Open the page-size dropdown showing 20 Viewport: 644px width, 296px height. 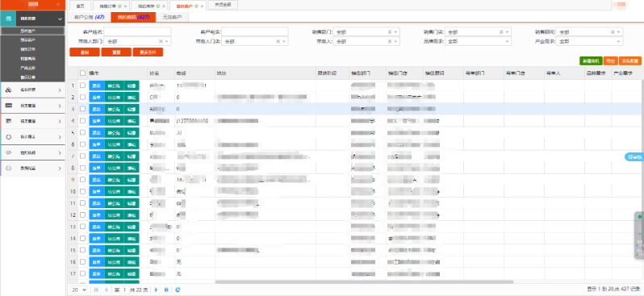click(x=78, y=290)
